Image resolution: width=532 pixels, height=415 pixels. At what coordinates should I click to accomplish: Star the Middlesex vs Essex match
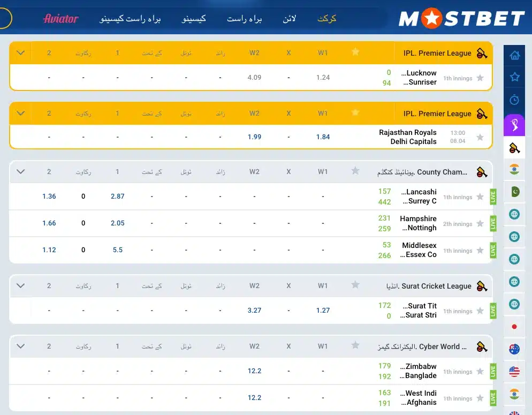tap(480, 250)
